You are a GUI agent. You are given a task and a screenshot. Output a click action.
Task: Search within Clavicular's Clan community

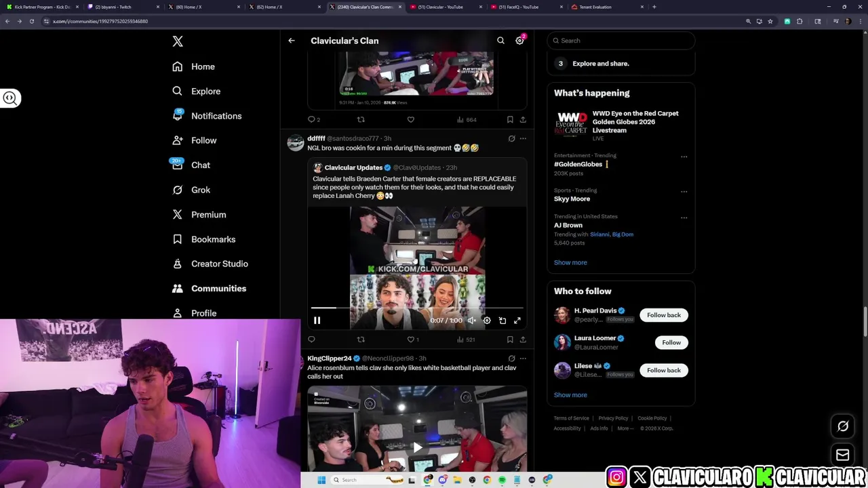500,41
